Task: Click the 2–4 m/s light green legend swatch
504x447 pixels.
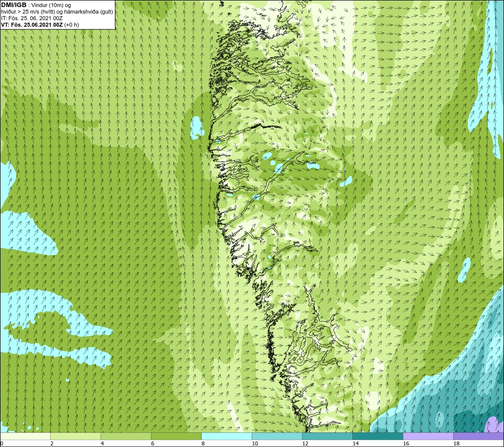Action: pos(76,436)
